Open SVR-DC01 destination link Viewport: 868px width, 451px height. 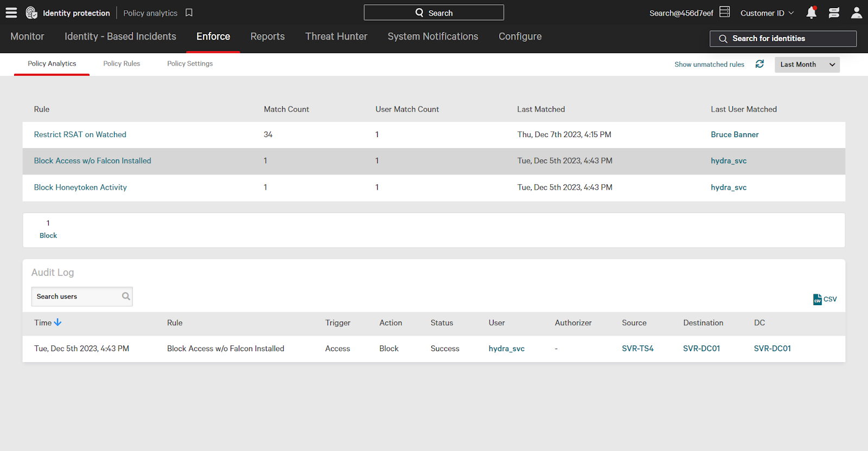(701, 349)
